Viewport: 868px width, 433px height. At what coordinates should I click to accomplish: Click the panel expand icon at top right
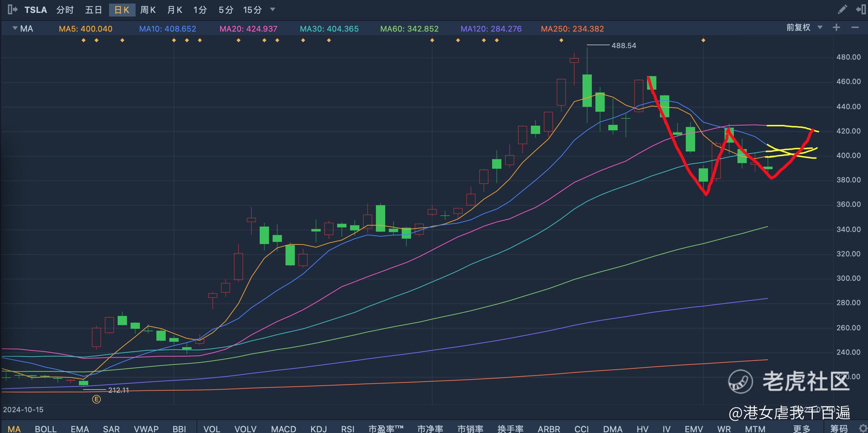[861, 9]
